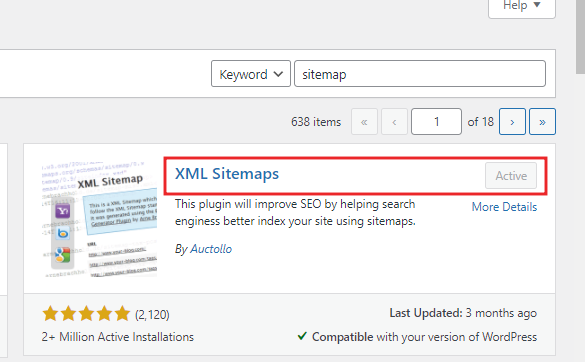Click the green compatibility checkmark icon
Screen dimensions: 585x362
point(302,336)
